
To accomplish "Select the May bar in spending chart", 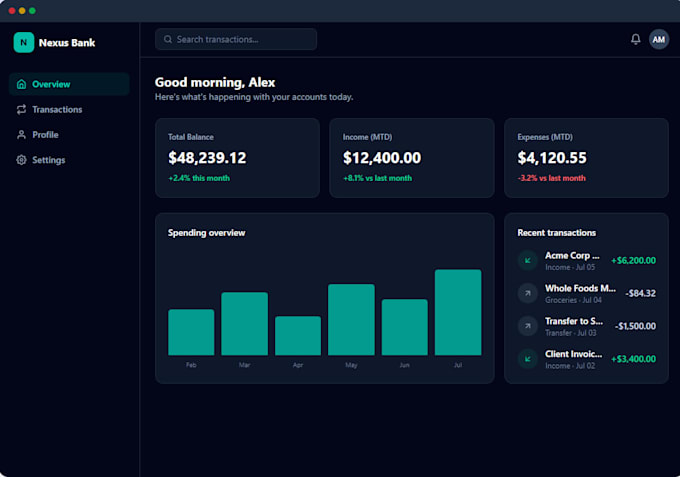I will (351, 320).
